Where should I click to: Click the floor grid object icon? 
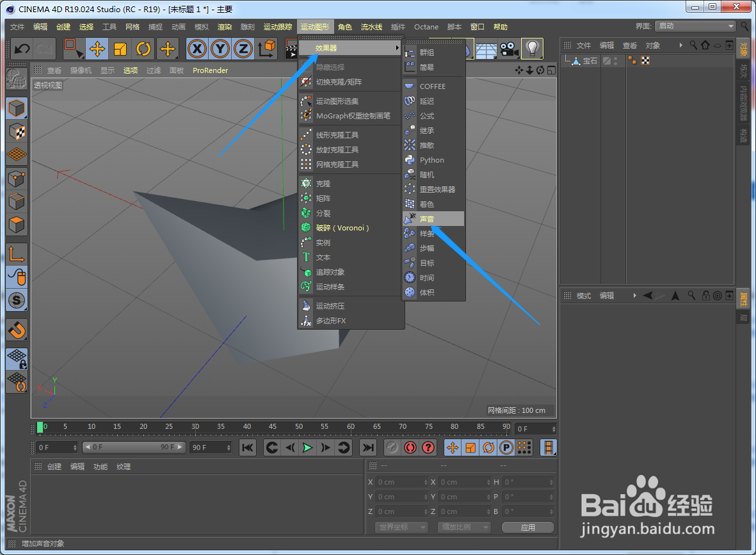coord(486,49)
